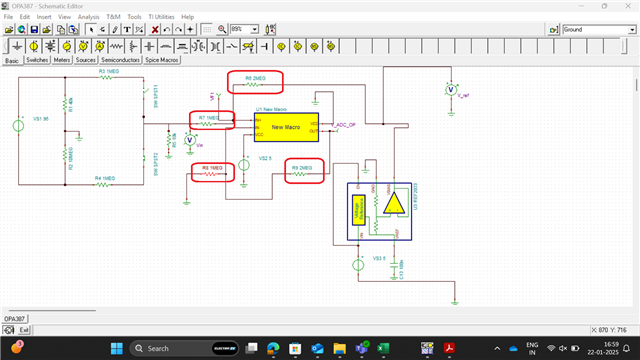Select the Text (T) tool

coord(127,29)
